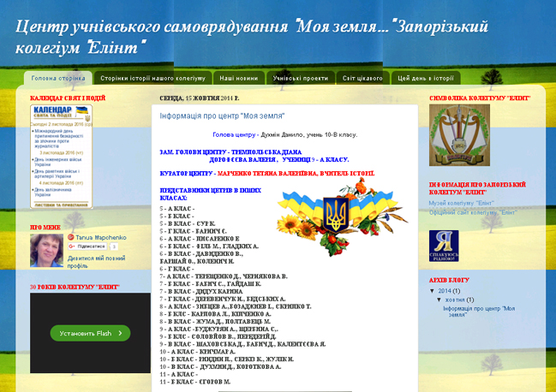Open the Головна сторінка tab
Image resolution: width=556 pixels, height=392 pixels.
pyautogui.click(x=58, y=78)
